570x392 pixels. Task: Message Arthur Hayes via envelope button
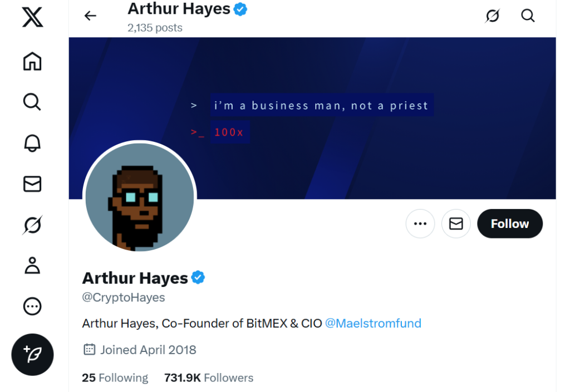point(456,224)
